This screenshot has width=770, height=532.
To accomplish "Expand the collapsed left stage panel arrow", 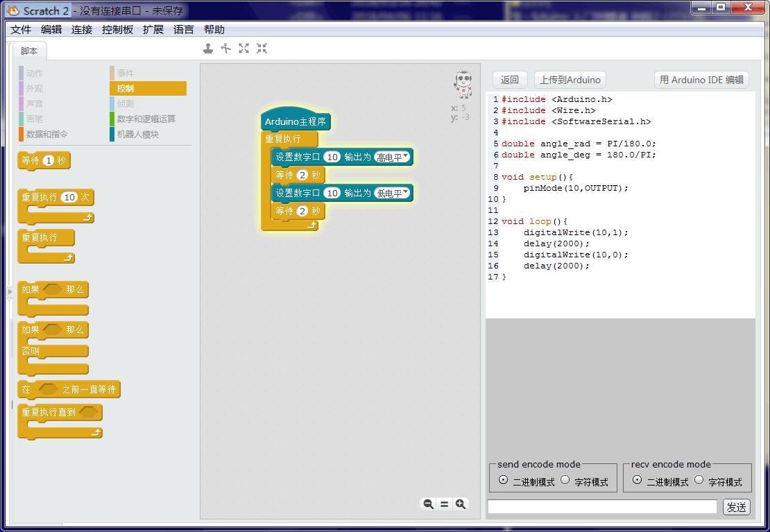I will click(10, 292).
